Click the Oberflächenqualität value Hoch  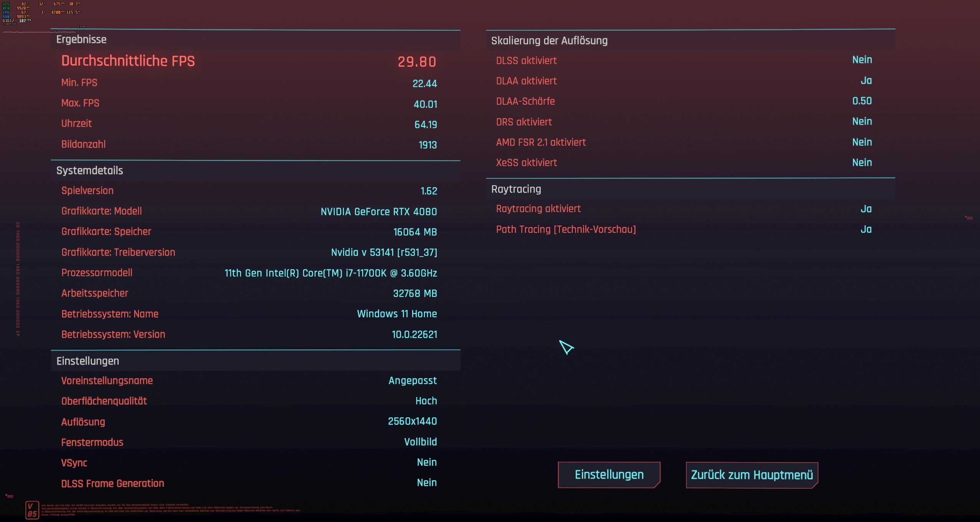point(426,401)
